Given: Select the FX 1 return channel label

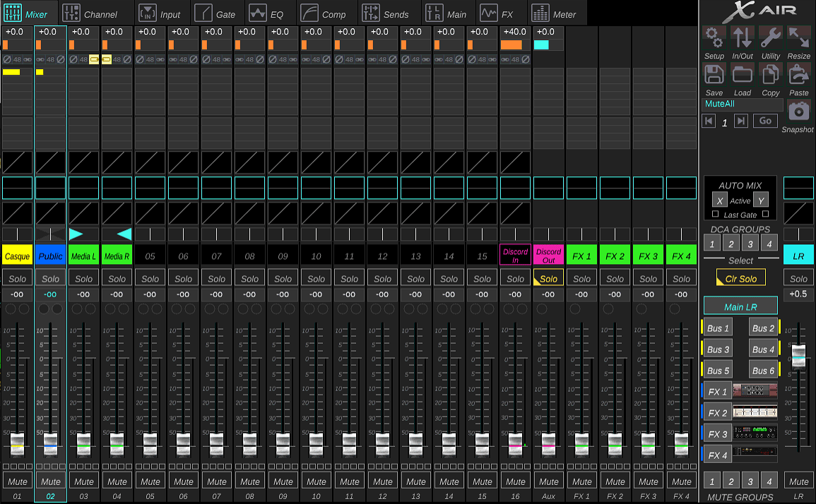Looking at the screenshot, I should (x=581, y=256).
